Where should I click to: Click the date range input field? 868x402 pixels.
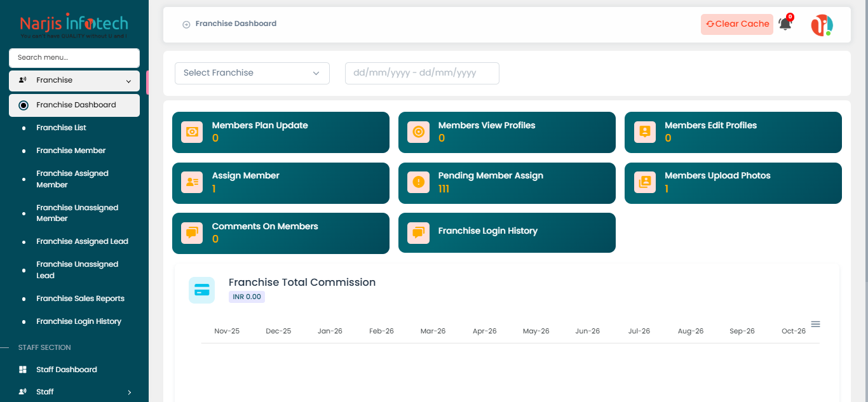pos(422,73)
